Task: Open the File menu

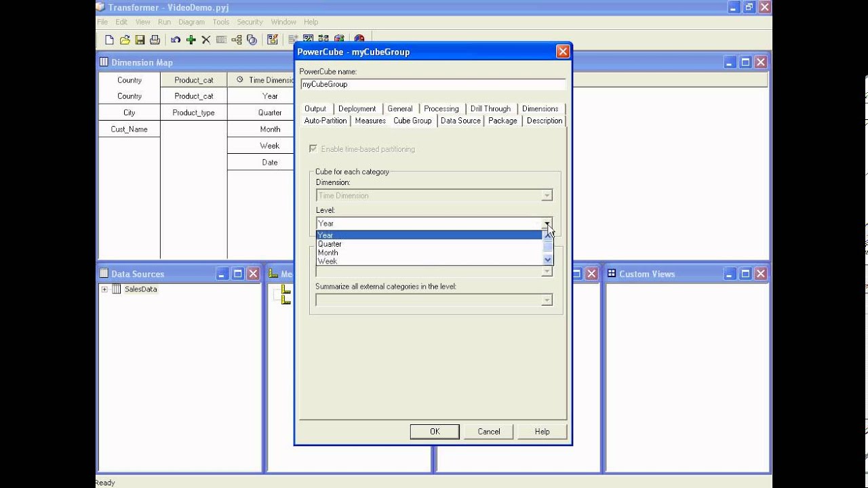Action: [102, 22]
